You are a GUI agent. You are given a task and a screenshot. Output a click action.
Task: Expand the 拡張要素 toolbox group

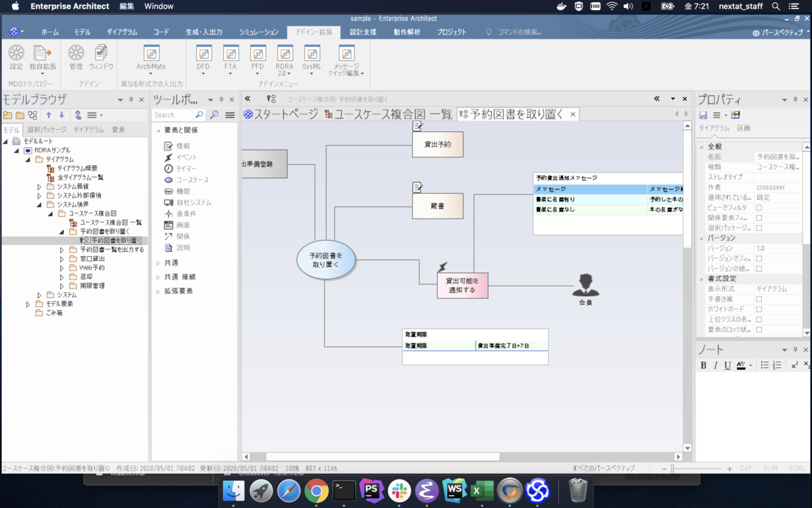click(159, 291)
